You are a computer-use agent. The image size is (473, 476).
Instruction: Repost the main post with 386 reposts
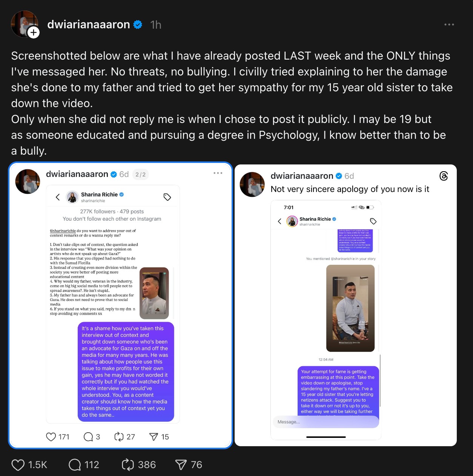coord(128,465)
